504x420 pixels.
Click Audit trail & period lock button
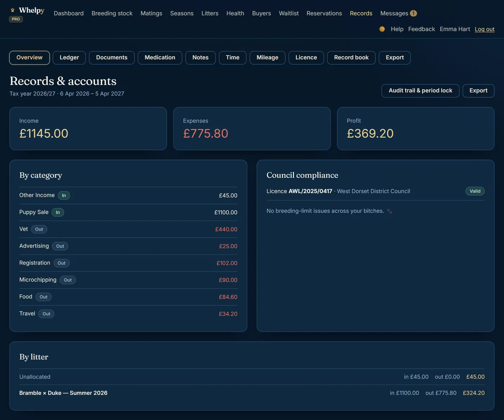coord(420,91)
